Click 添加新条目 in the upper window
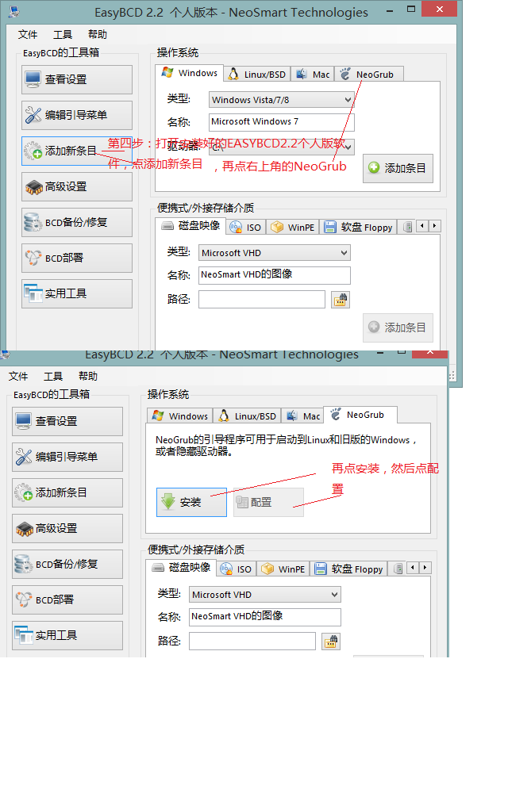Image resolution: width=508 pixels, height=812 pixels. coord(77,151)
